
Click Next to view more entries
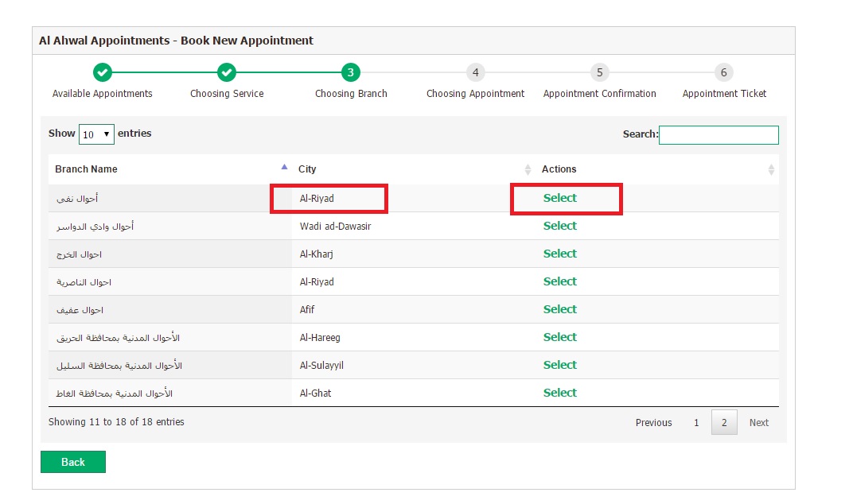(758, 422)
